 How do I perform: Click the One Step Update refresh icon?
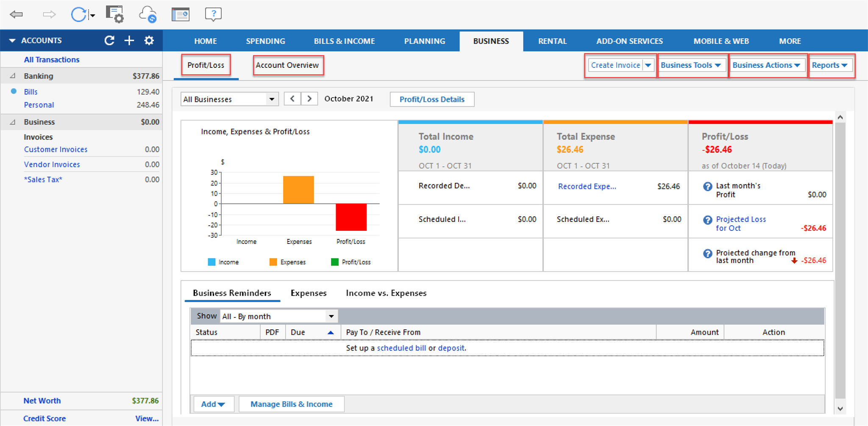(x=79, y=14)
